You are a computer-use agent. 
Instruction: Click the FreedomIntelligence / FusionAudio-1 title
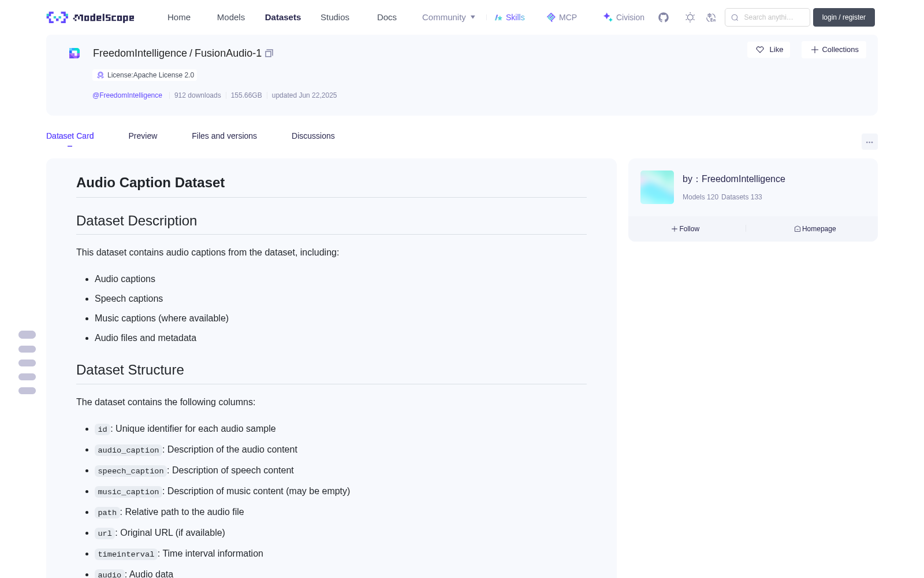pyautogui.click(x=177, y=53)
